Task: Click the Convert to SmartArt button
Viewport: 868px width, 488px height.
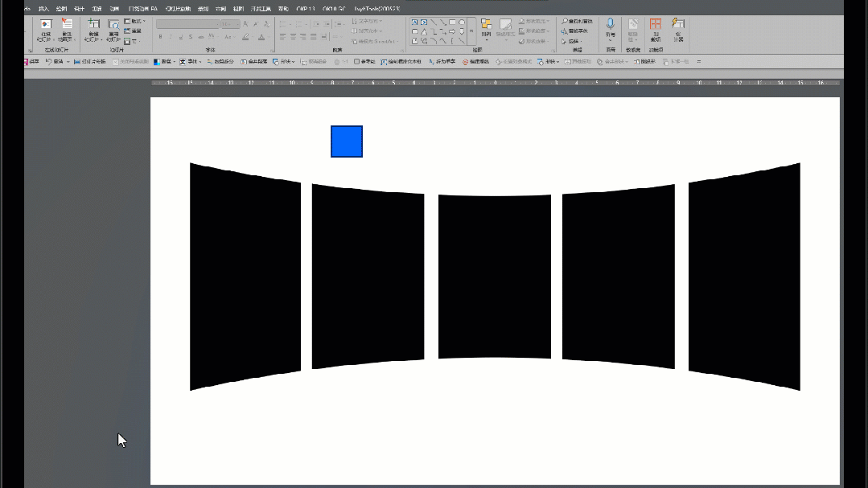Action: pos(376,42)
